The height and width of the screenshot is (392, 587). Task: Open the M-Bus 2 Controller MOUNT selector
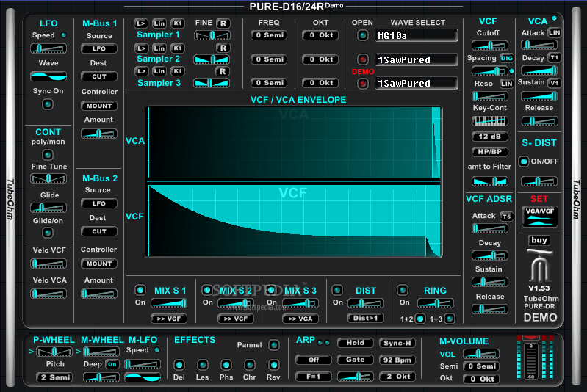(x=99, y=264)
